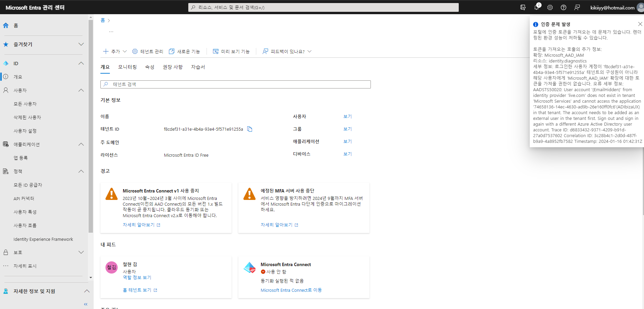The height and width of the screenshot is (309, 644).
Task: Click the 애플리케이션 grid icon in sidebar
Action: 6,144
